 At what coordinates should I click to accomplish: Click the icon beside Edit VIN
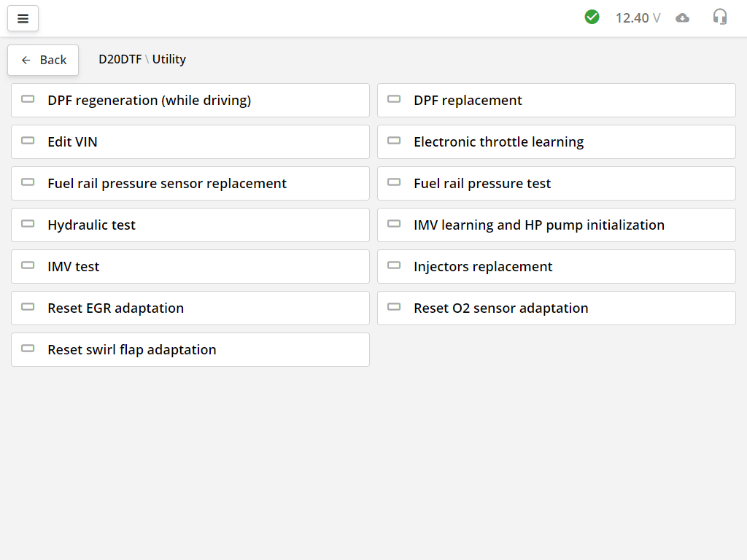(x=28, y=141)
